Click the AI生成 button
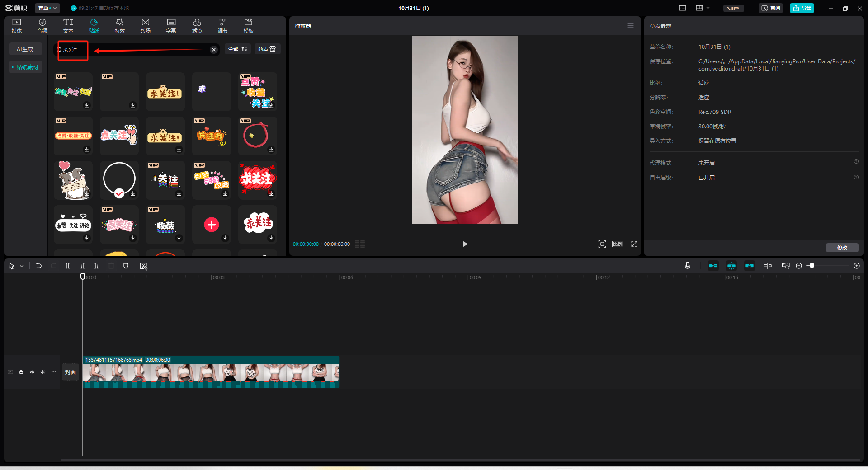Image resolution: width=868 pixels, height=470 pixels. 25,49
